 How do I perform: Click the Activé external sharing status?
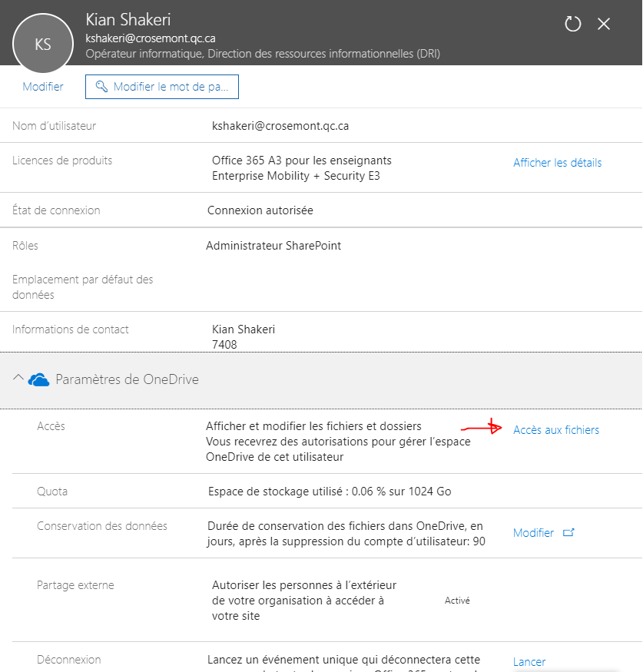(x=457, y=601)
